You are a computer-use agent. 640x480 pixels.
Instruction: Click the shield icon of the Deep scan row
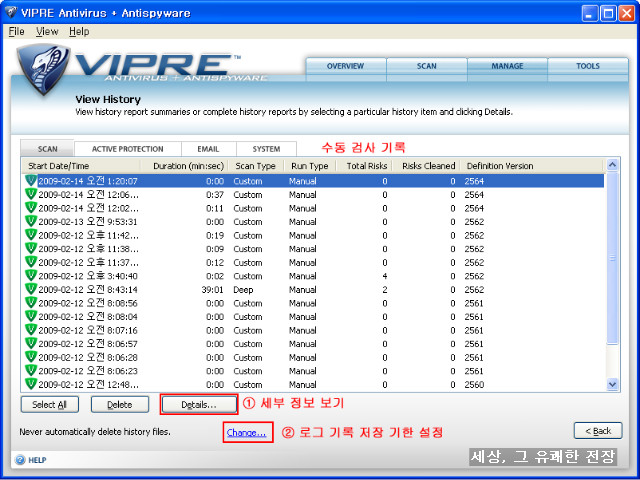click(31, 289)
